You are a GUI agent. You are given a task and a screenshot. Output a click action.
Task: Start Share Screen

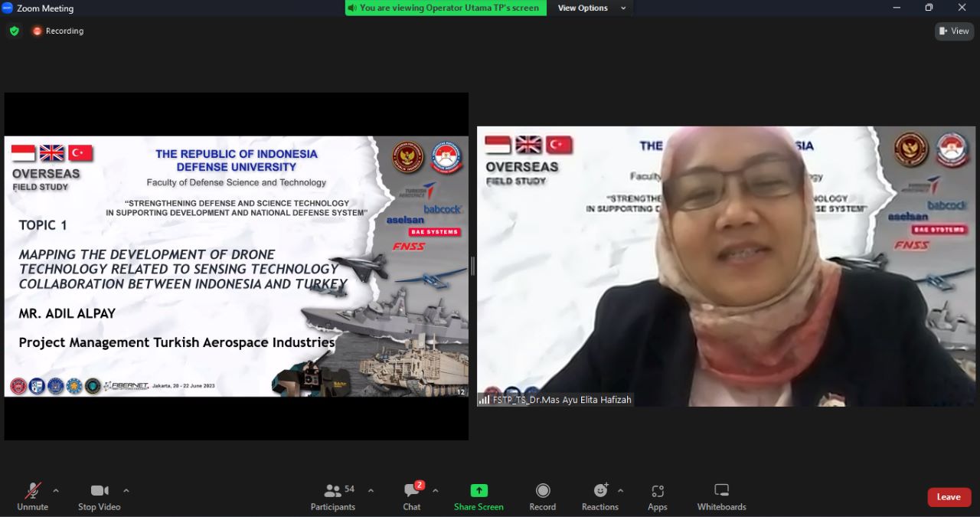point(479,496)
